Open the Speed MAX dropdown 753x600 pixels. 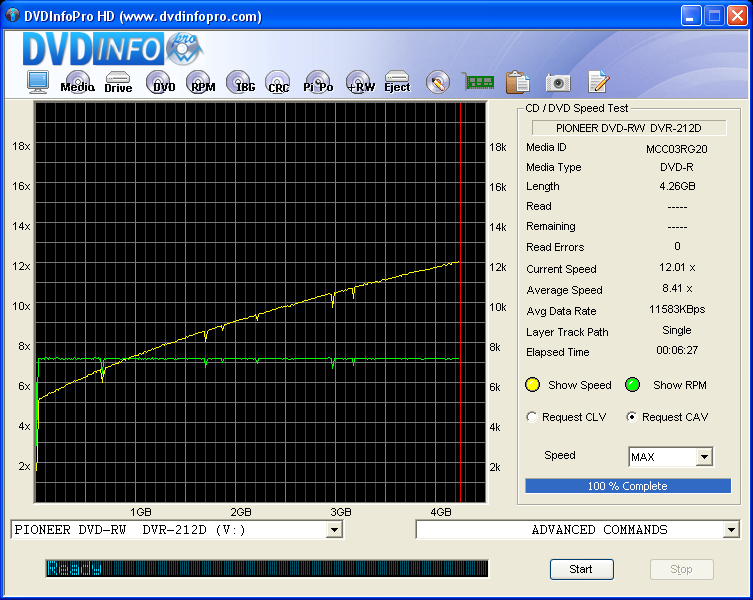(x=704, y=457)
